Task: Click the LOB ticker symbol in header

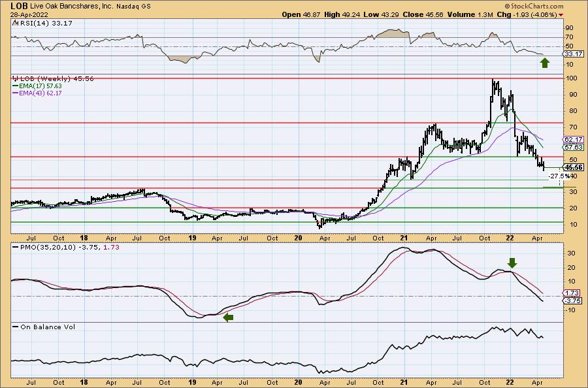Action: pyautogui.click(x=18, y=6)
